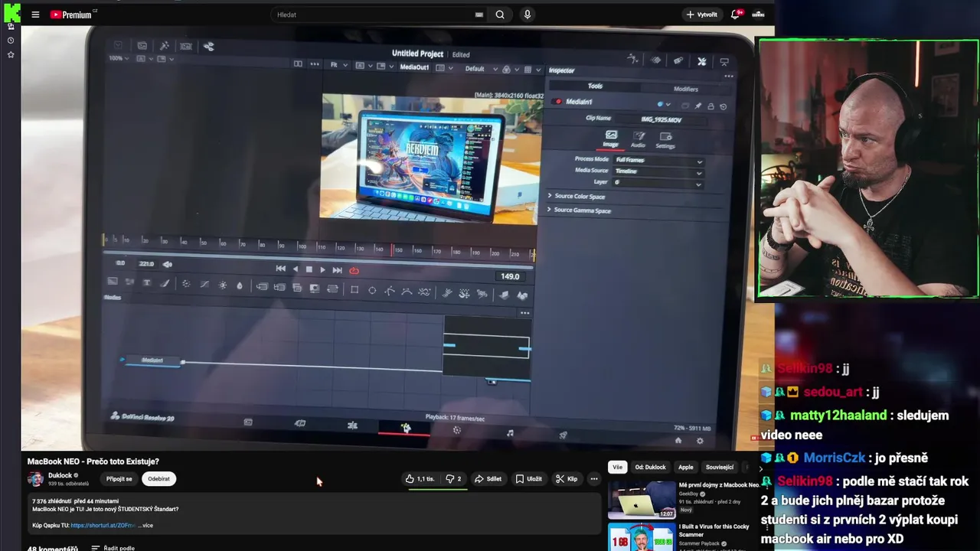Viewport: 980px width, 551px height.
Task: Toggle the MediaIn1 pin icon
Action: (x=697, y=106)
